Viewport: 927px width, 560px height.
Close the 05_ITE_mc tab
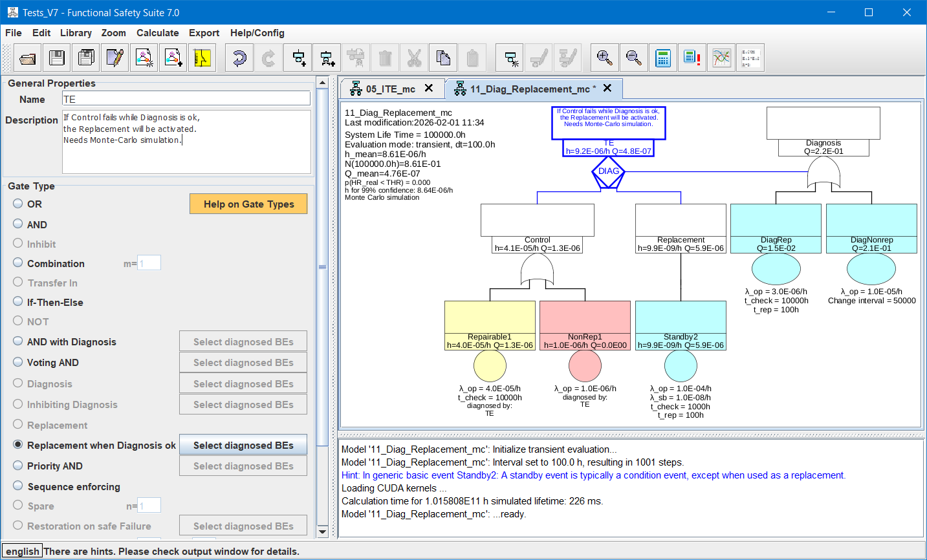coord(429,89)
